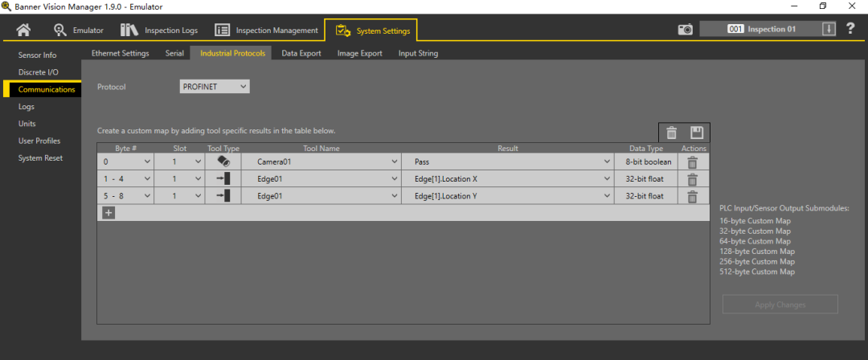Save the custom map with floppy icon

[696, 133]
